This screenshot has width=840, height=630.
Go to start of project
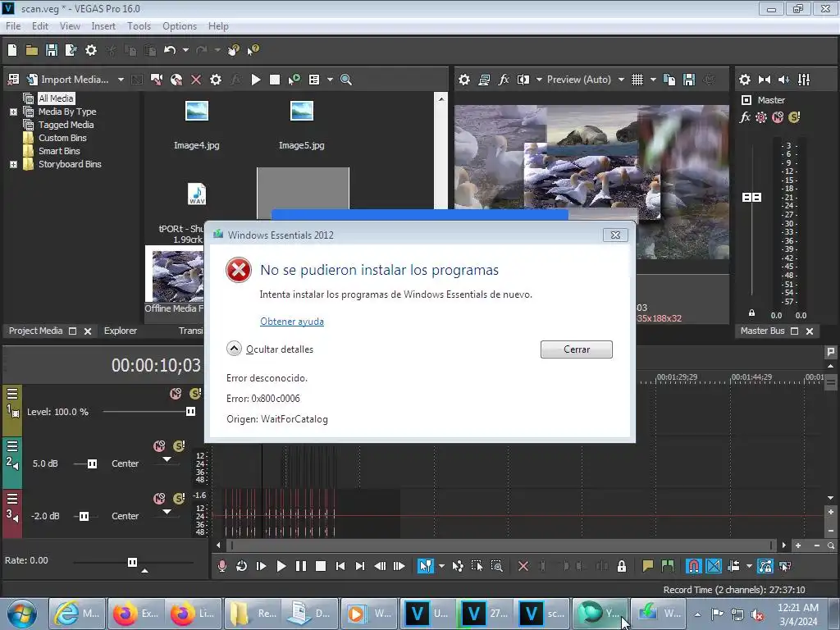[340, 566]
